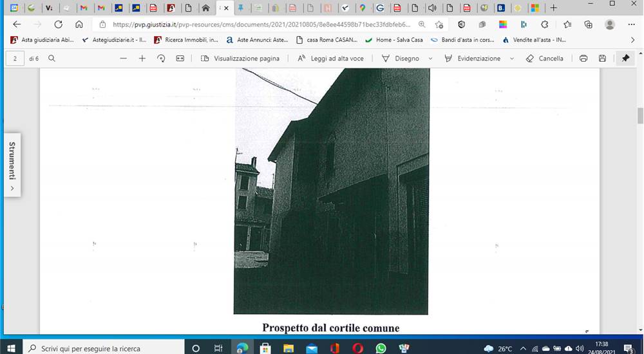Image resolution: width=644 pixels, height=354 pixels.
Task: Open the Favorites list
Action: 567,24
